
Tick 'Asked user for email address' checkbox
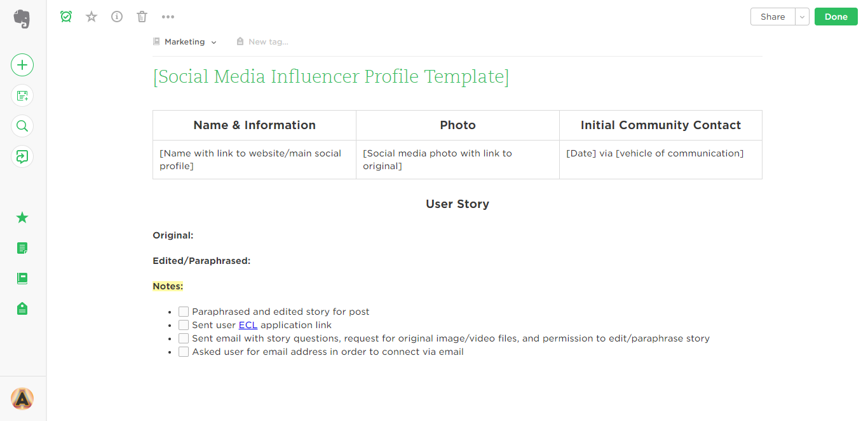point(184,352)
